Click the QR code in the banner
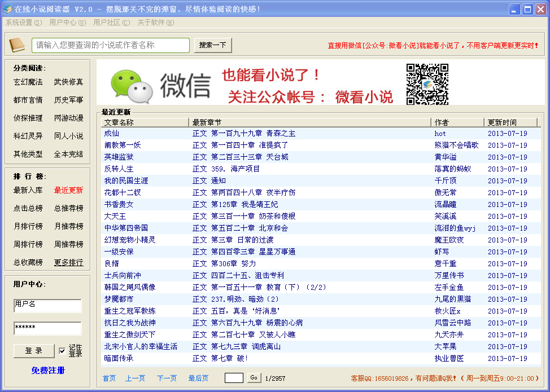 (427, 84)
